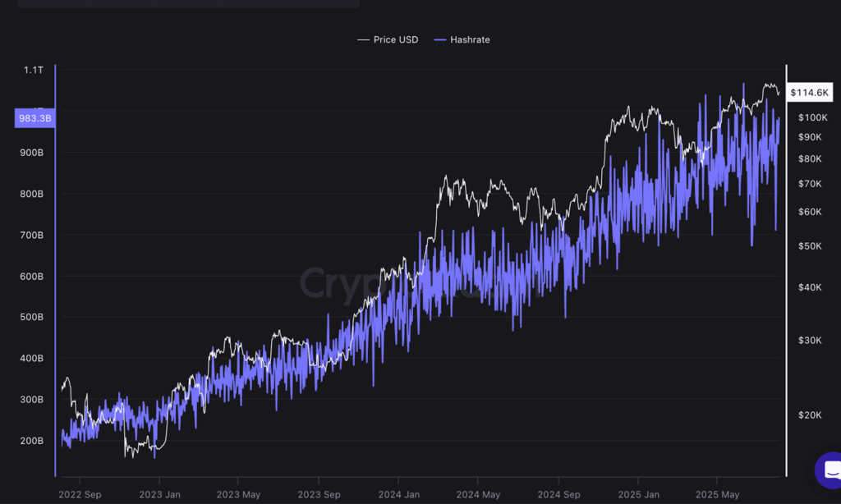Screen dimensions: 841x504
Task: Click the 800B left axis label
Action: [32, 194]
